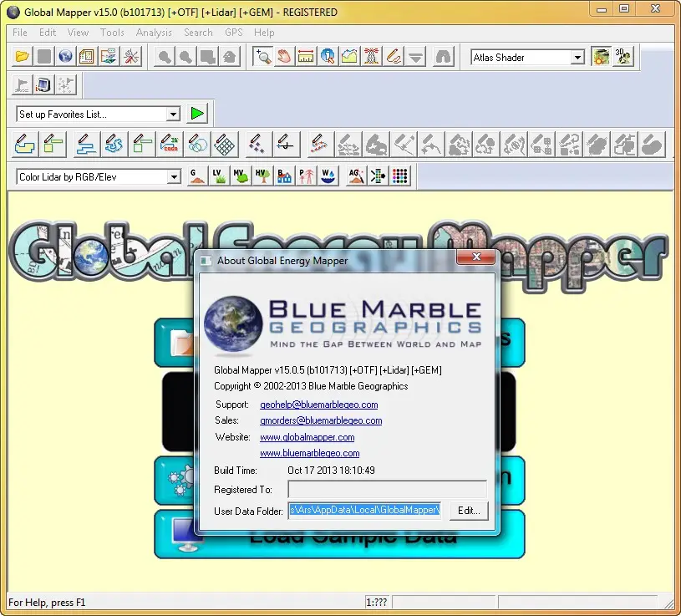This screenshot has height=616, width=681.
Task: Open the GPS menu
Action: (x=234, y=33)
